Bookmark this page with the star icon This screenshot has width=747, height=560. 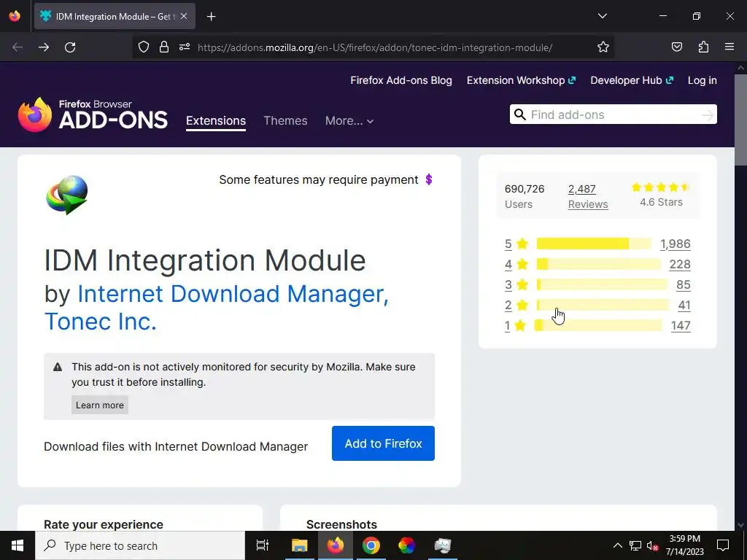coord(603,47)
